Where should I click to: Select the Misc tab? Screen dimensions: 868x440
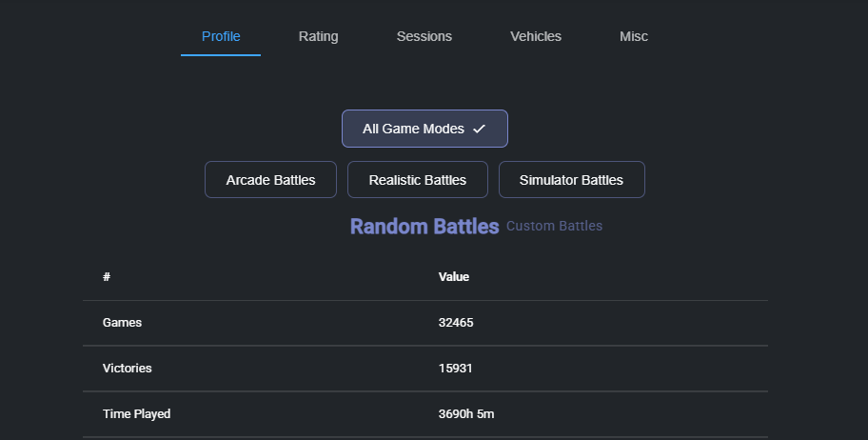[634, 36]
